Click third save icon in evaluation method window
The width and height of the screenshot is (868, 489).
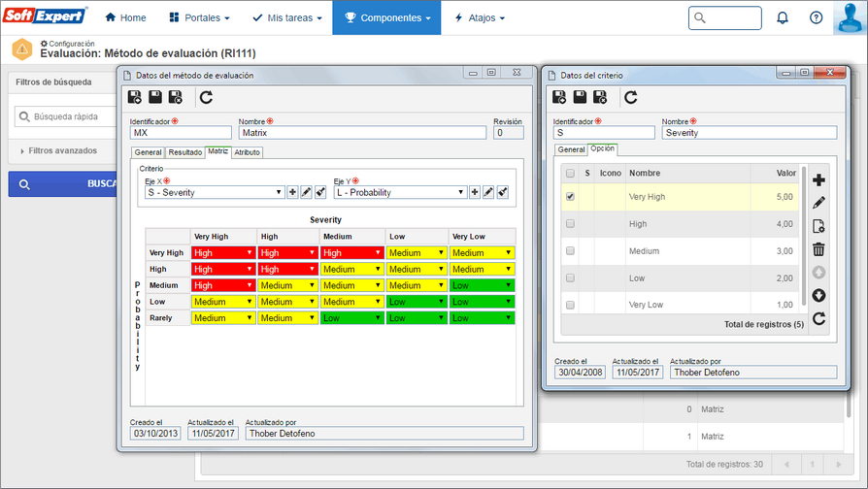tap(176, 97)
